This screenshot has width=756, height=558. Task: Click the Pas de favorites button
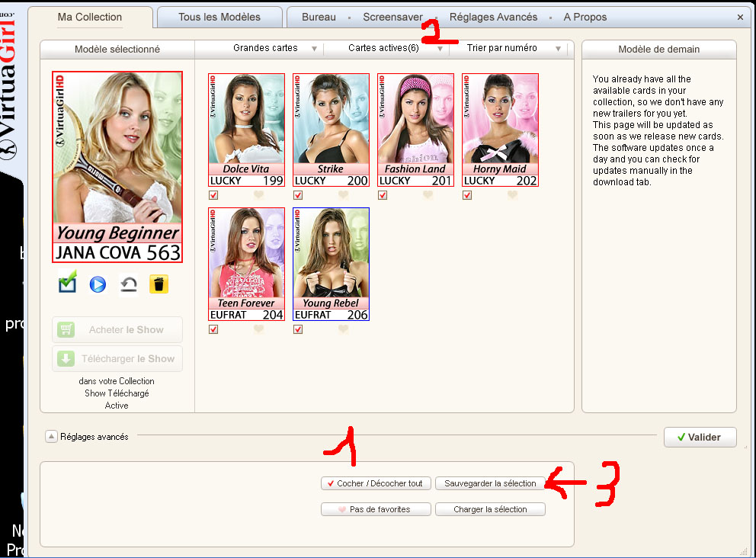click(376, 509)
